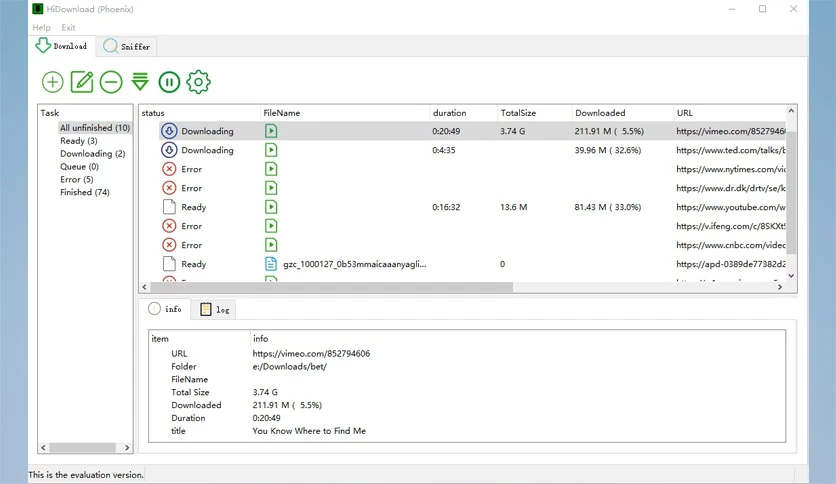Click the Error icon of v.ifeng.com row

pyautogui.click(x=169, y=226)
